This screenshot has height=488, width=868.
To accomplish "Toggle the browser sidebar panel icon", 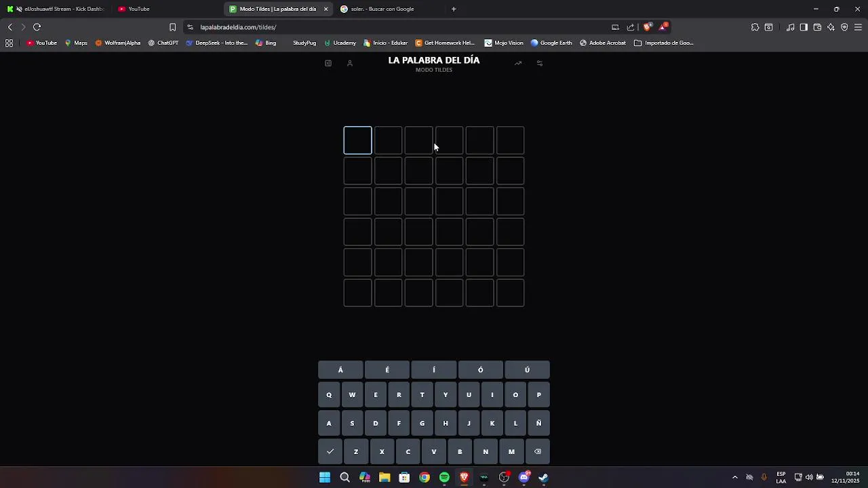I will pos(804,27).
